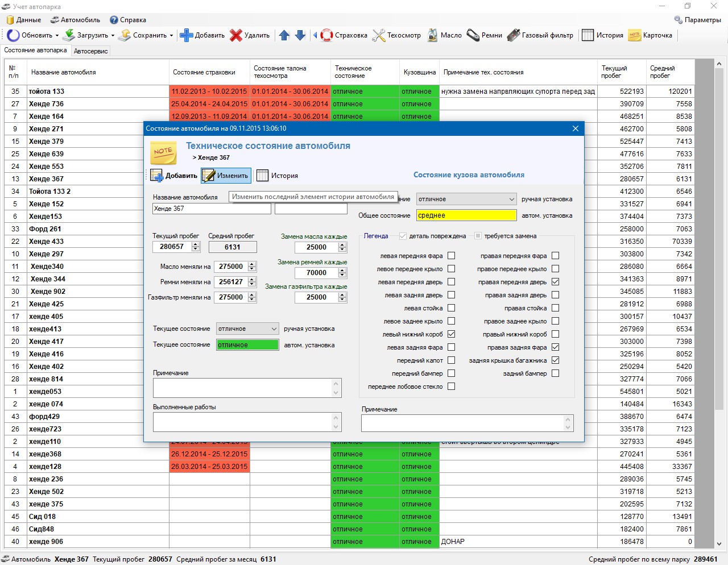728x565 pixels.
Task: Adjust Масло меняли на 275000 spinner
Action: click(x=252, y=267)
